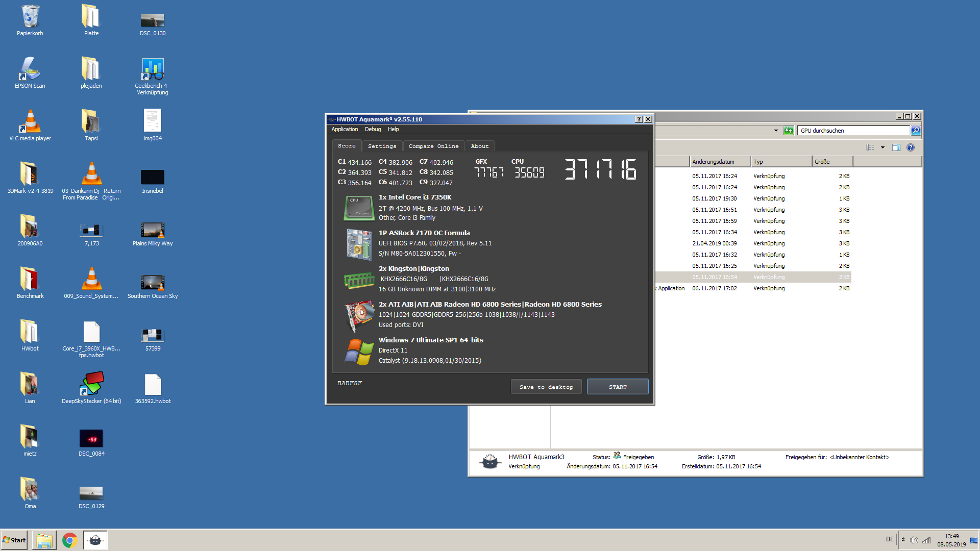Open the 363592.hwbot file
Image resolution: width=980 pixels, height=551 pixels.
153,388
